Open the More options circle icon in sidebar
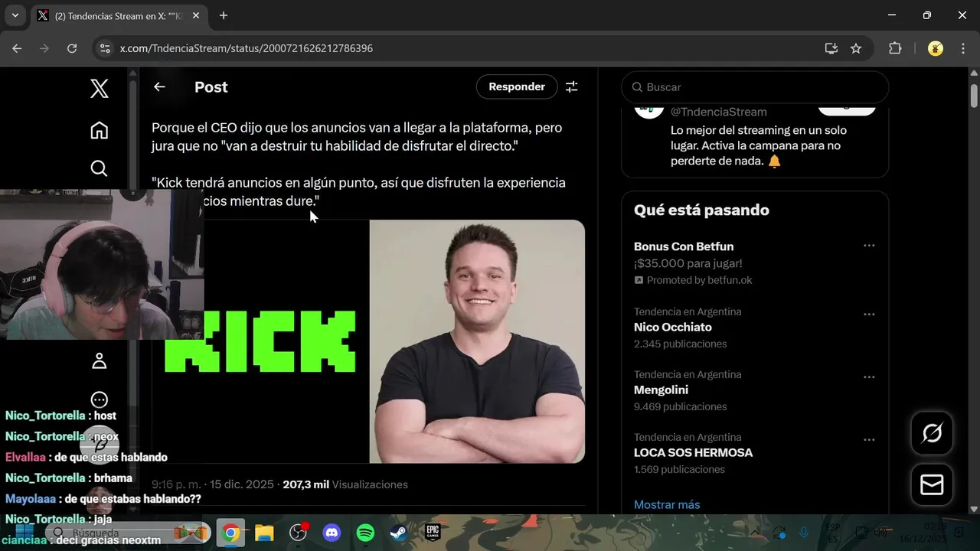Screen dimensions: 980x551 100,399
